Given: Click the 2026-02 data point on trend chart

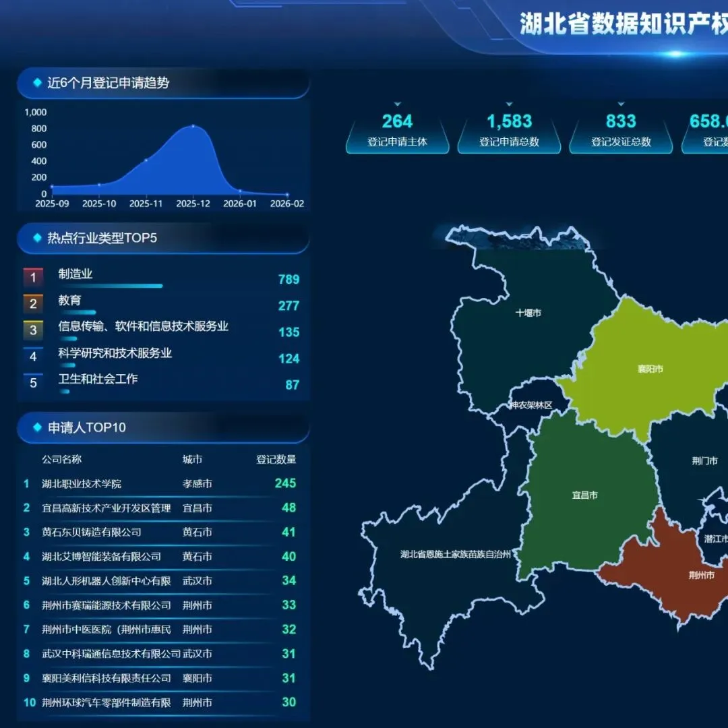Looking at the screenshot, I should (x=287, y=195).
